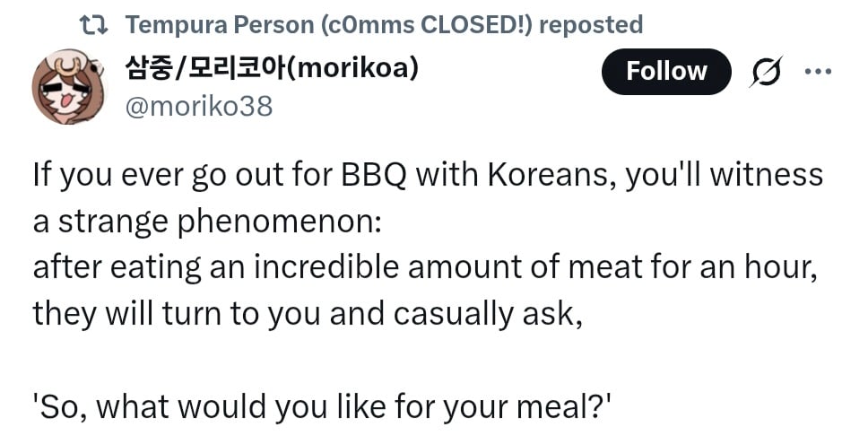868x444 pixels.
Task: Click the word 'Koreans' in the tweet
Action: (x=554, y=175)
